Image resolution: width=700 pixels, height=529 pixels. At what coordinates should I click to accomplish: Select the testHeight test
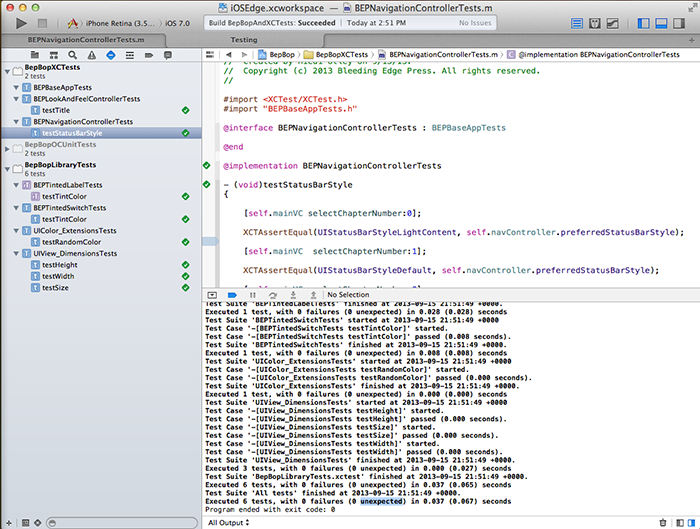click(x=60, y=265)
